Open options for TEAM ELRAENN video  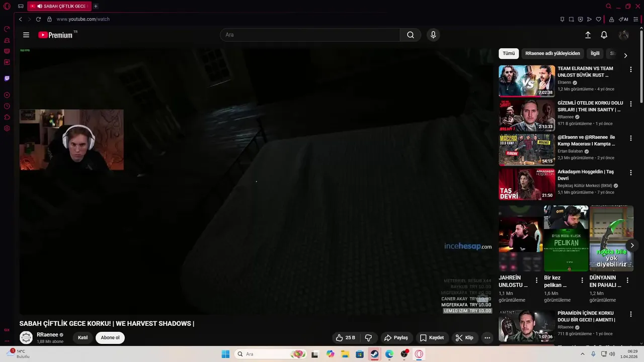coord(631,69)
